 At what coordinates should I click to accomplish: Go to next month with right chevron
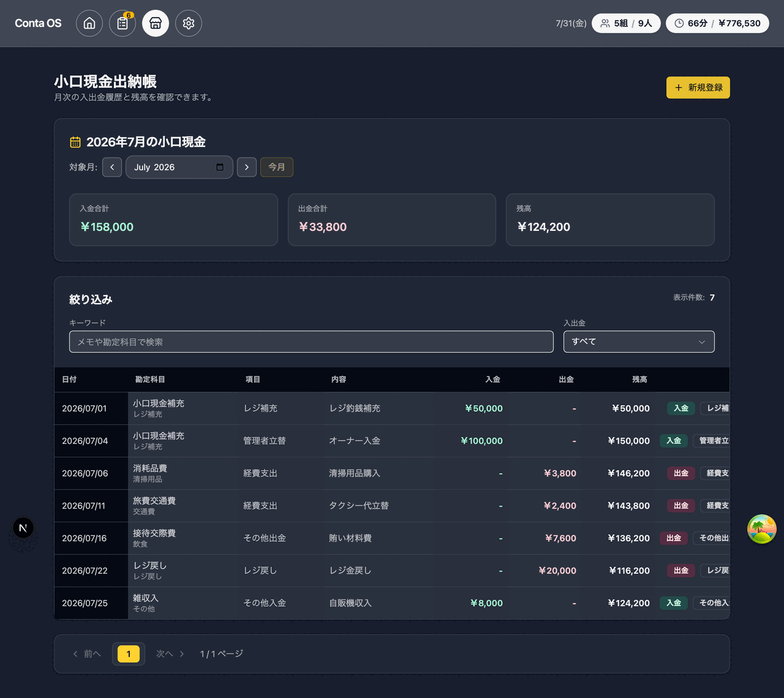tap(247, 167)
